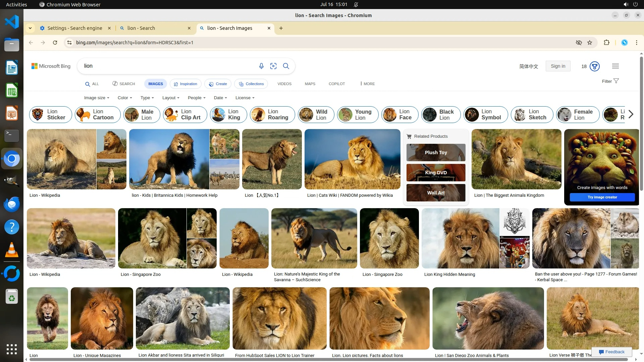Select the Lion Cartoon suggestion chip
Image resolution: width=644 pixels, height=362 pixels.
98,115
